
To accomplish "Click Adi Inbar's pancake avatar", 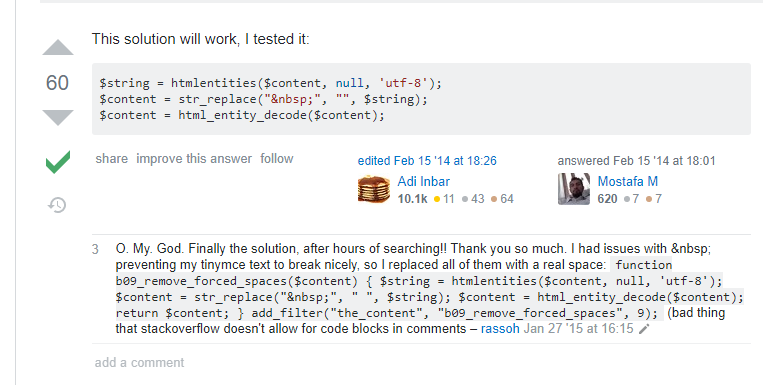I will click(374, 189).
